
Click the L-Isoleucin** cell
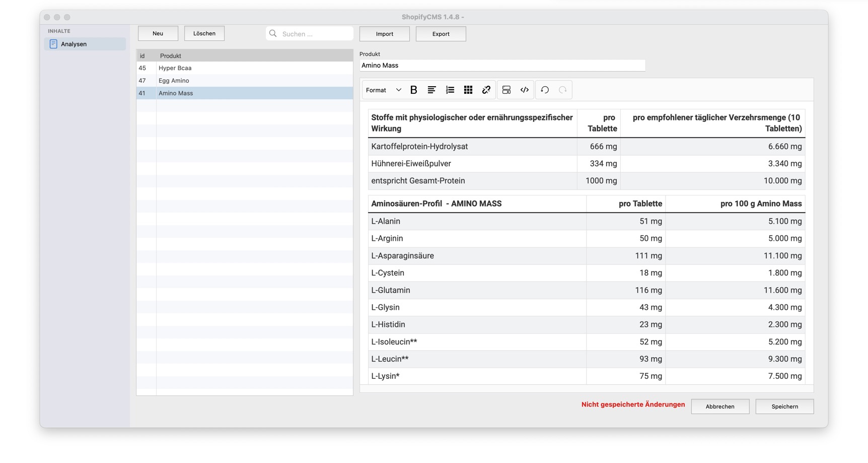click(x=477, y=342)
